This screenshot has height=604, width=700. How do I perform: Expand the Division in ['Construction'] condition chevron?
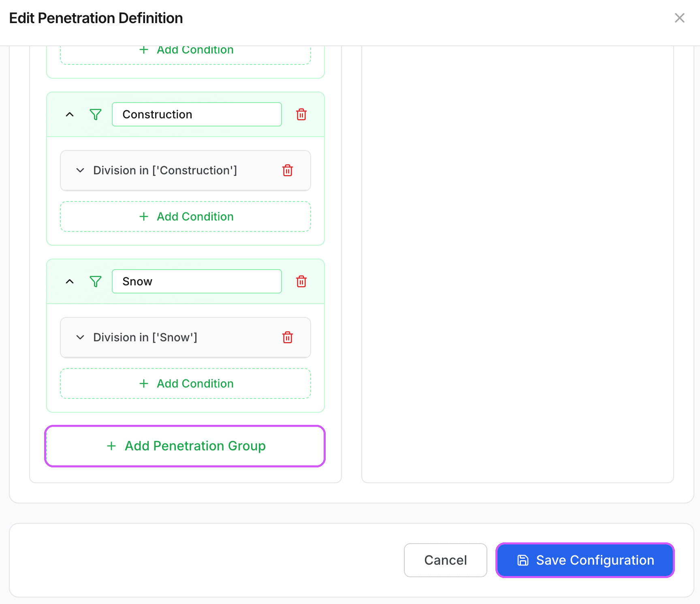(x=80, y=170)
